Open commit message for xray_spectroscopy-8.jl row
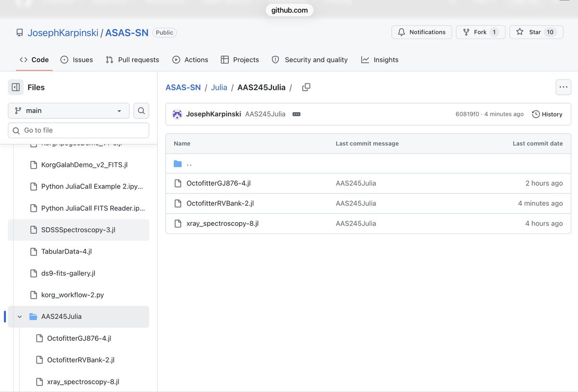This screenshot has height=392, width=578. click(x=356, y=223)
